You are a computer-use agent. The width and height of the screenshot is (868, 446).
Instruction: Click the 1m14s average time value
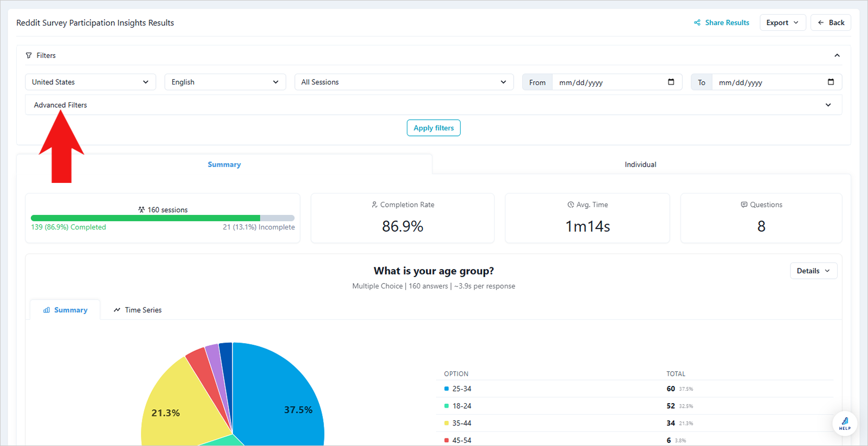587,226
